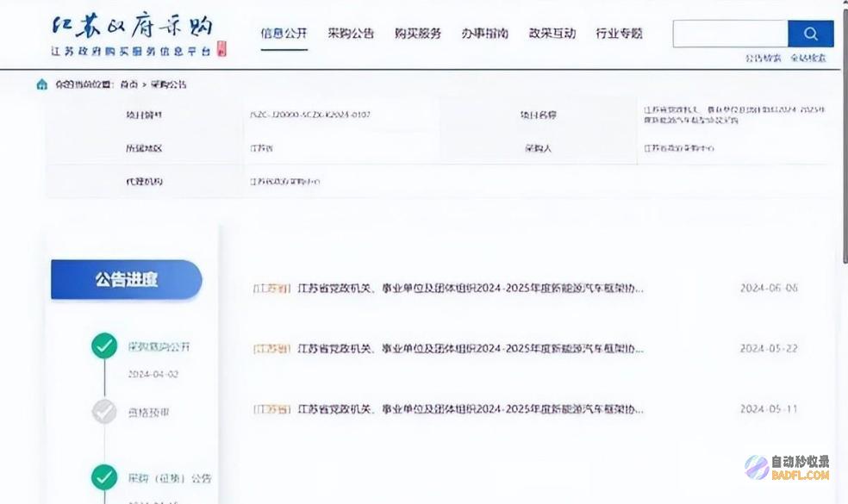Select the 采购意向公开 progress step
Image resolution: width=848 pixels, height=504 pixels.
159,346
